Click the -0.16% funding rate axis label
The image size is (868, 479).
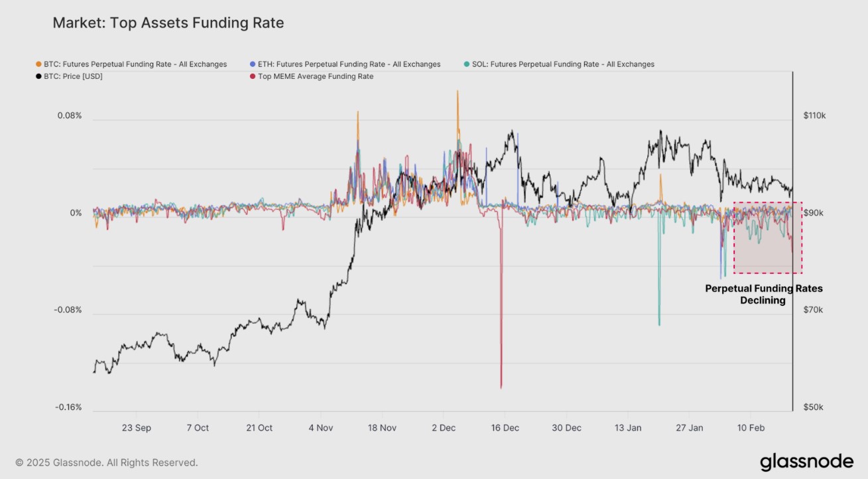coord(68,407)
